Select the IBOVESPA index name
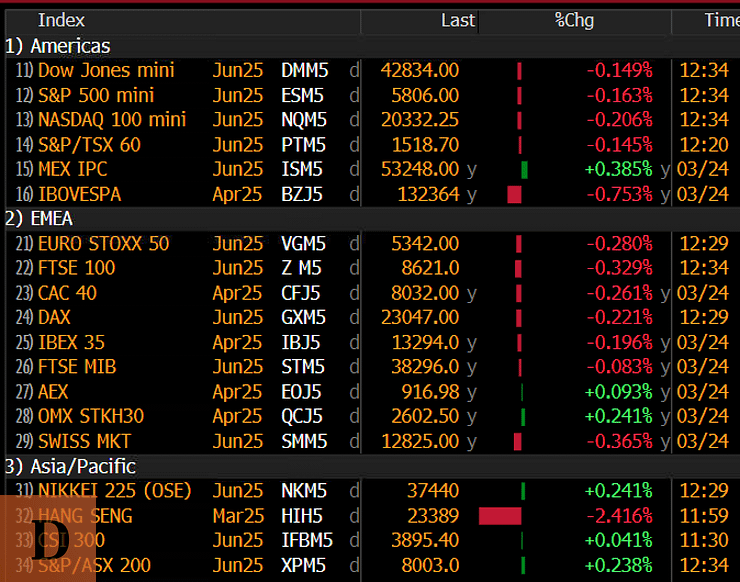The image size is (740, 582). [x=79, y=194]
